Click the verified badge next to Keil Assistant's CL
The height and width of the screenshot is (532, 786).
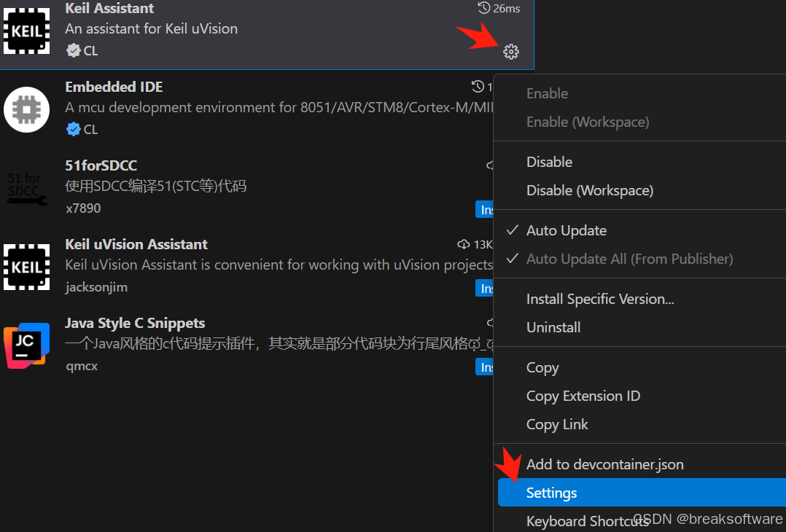coord(73,50)
